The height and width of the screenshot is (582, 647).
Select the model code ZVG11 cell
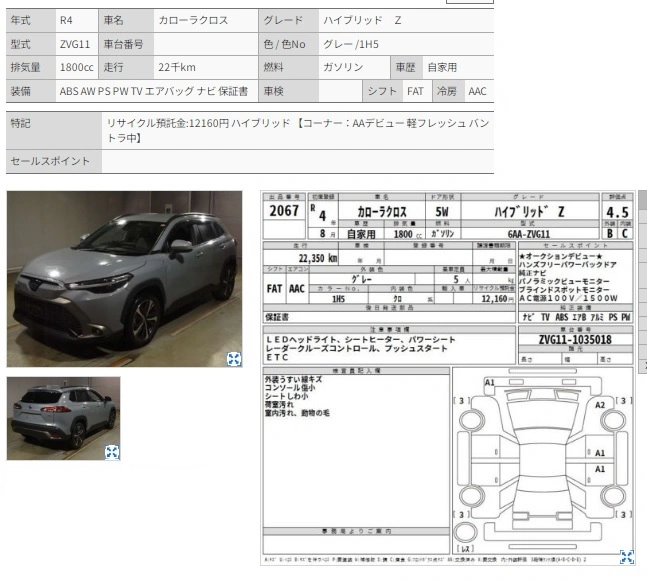point(75,44)
